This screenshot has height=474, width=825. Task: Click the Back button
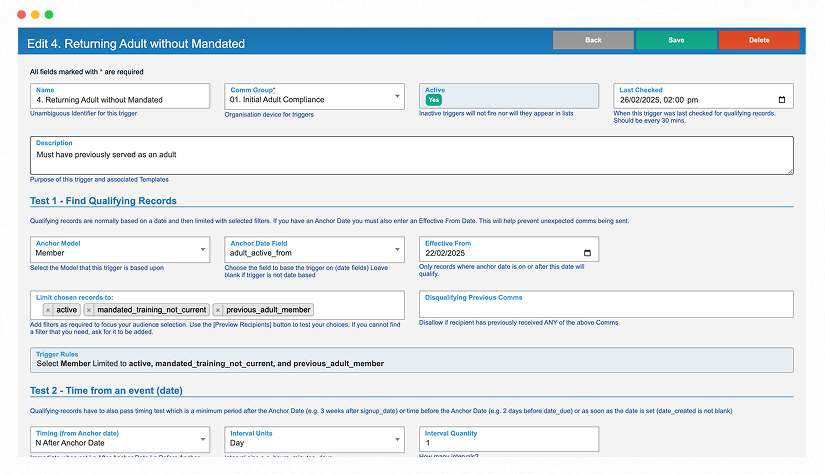[593, 40]
